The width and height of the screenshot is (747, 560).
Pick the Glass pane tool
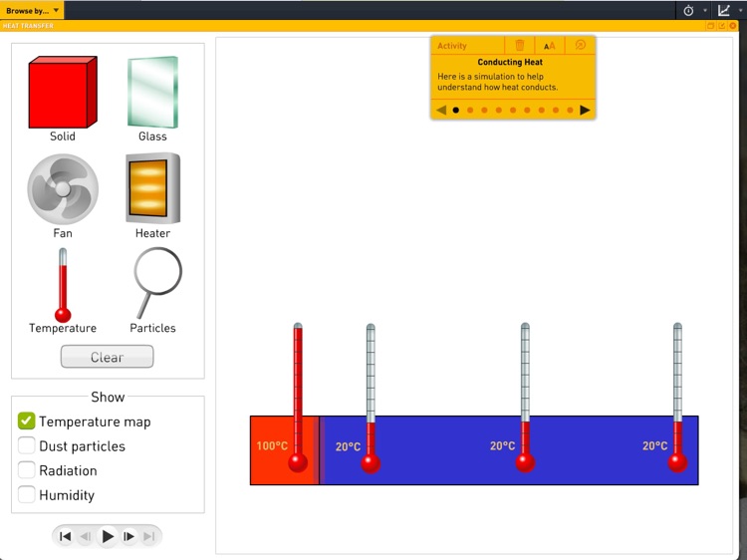tap(153, 92)
